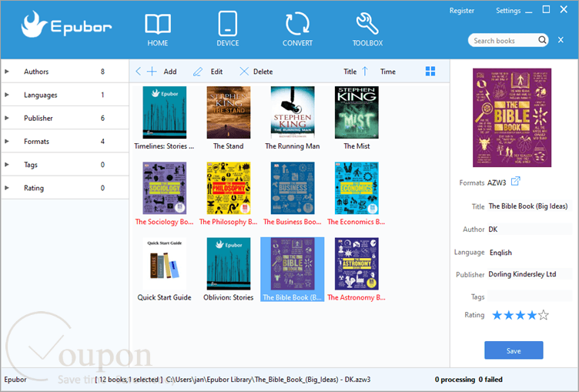Click the file path in status bar
The width and height of the screenshot is (579, 392).
(x=268, y=380)
